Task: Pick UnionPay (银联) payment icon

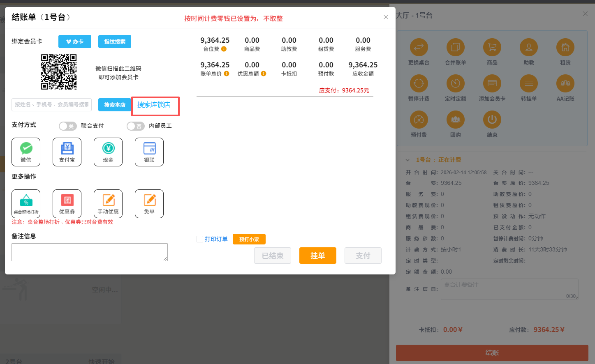Action: point(149,152)
